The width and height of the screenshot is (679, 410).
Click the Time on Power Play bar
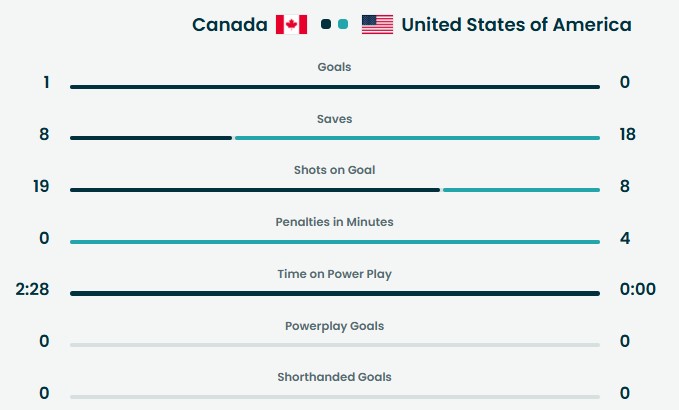point(334,293)
